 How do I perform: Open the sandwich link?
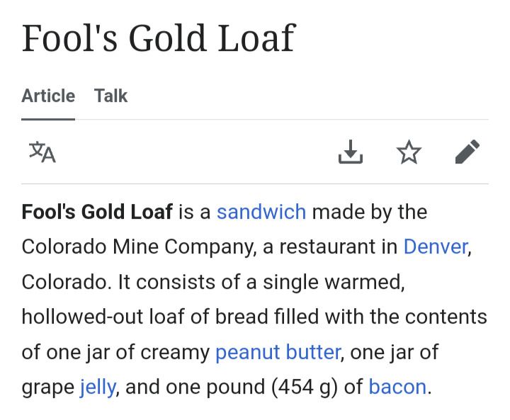[x=261, y=212]
